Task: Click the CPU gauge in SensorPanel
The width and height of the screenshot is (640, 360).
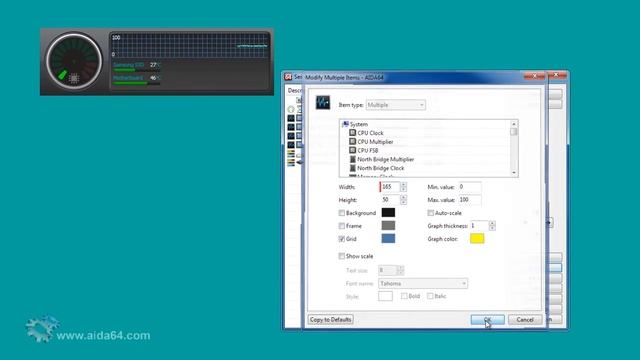Action: [x=74, y=61]
